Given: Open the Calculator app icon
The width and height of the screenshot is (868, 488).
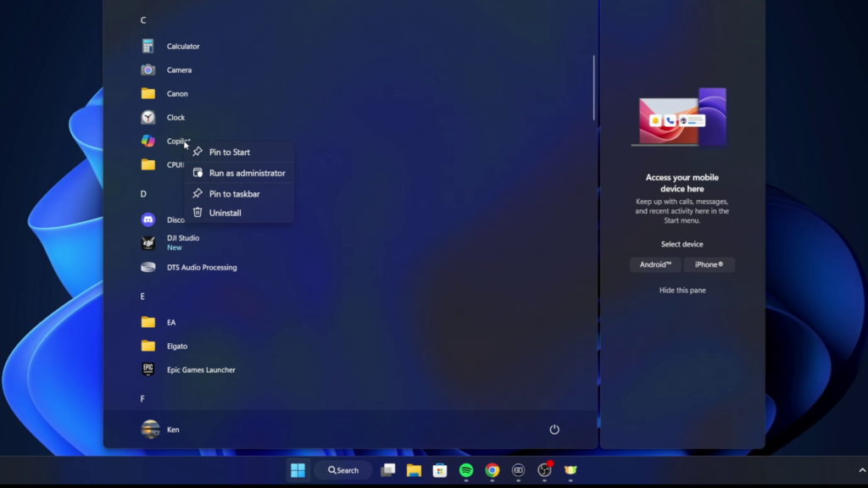Looking at the screenshot, I should pos(147,46).
